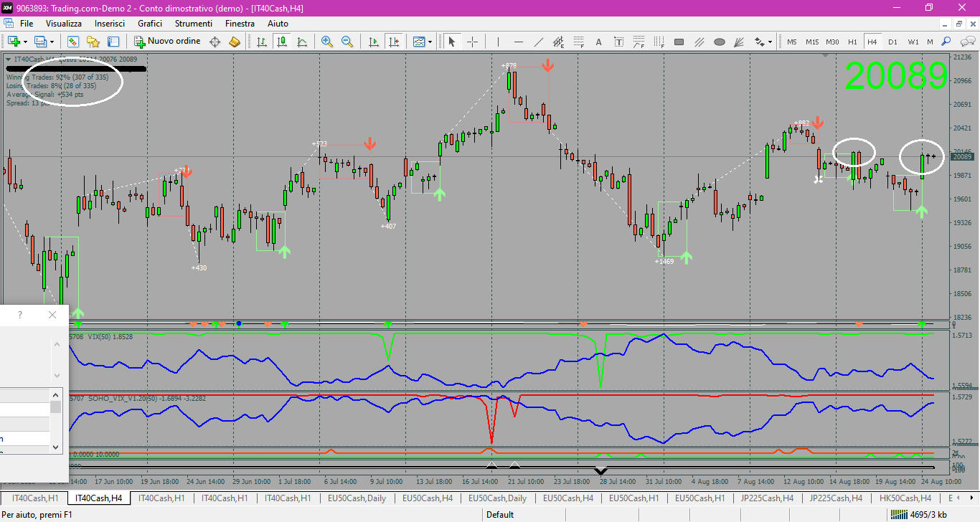The image size is (980, 522).
Task: Click the dialog help question mark
Action: [20, 315]
